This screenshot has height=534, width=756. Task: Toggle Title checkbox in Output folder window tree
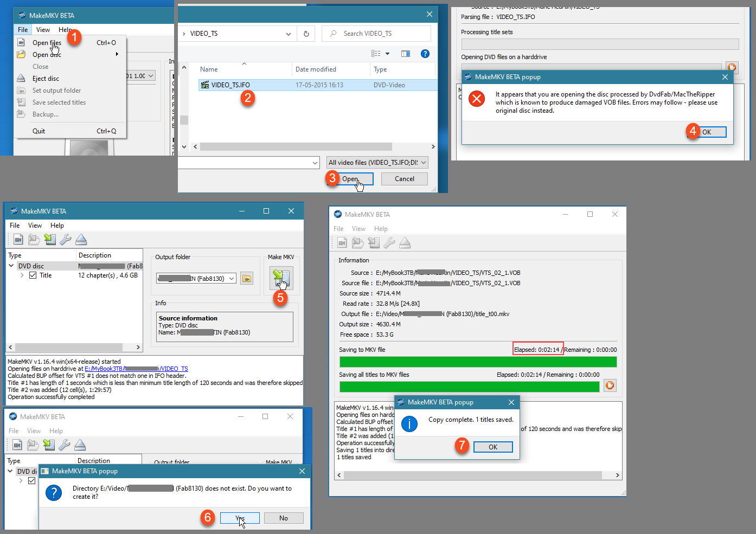tap(33, 275)
